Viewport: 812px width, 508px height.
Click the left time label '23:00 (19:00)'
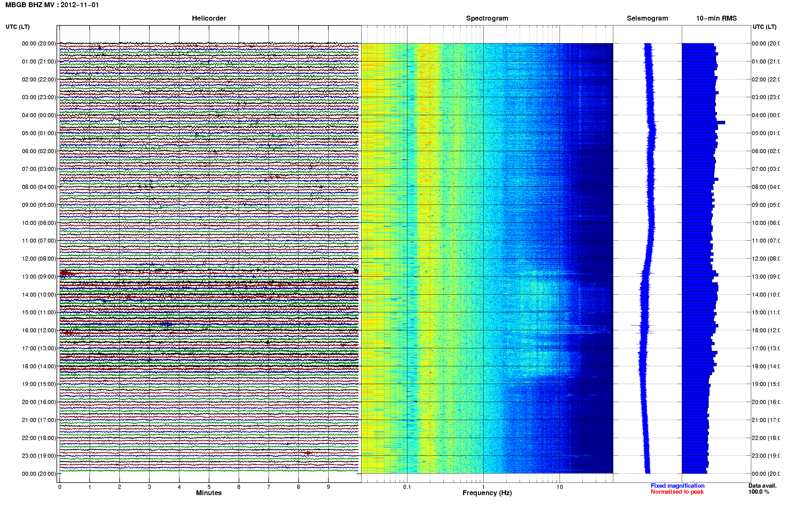click(39, 456)
